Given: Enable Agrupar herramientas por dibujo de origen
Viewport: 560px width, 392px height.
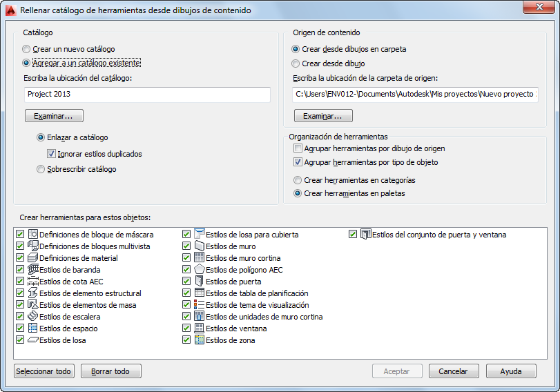Looking at the screenshot, I should (298, 148).
